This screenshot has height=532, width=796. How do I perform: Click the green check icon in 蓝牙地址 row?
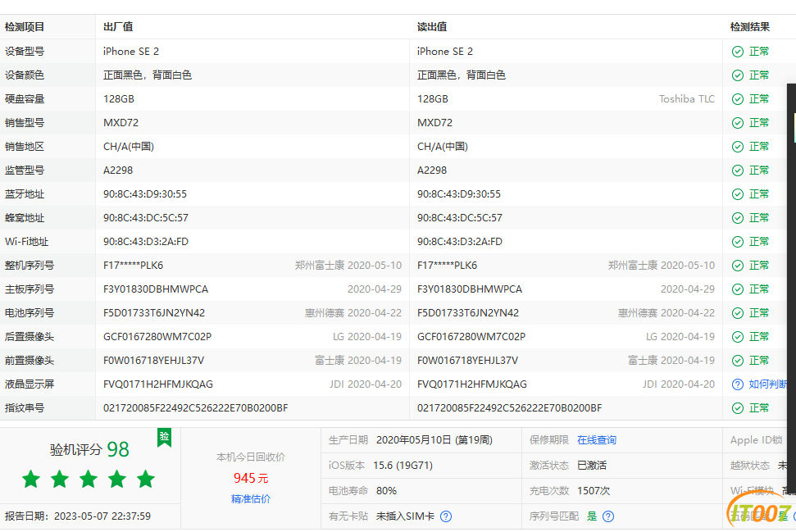click(738, 194)
